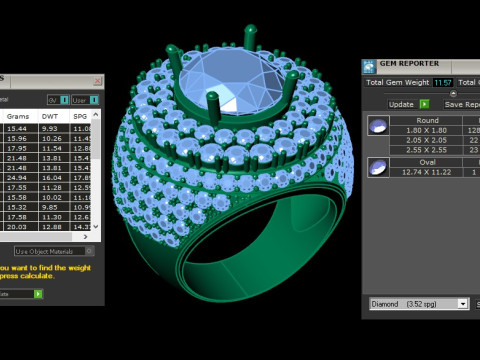
Task: Click the 11.30 DWT cell
Action: 54,217
